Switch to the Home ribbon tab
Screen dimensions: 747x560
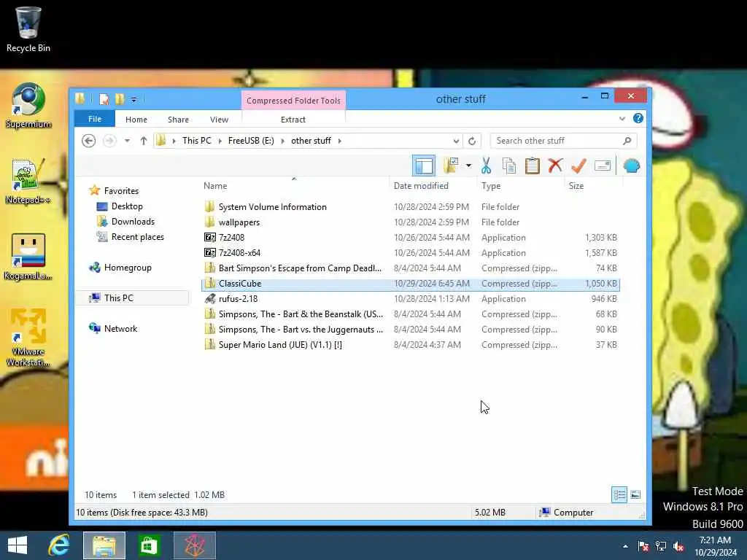[x=136, y=120]
